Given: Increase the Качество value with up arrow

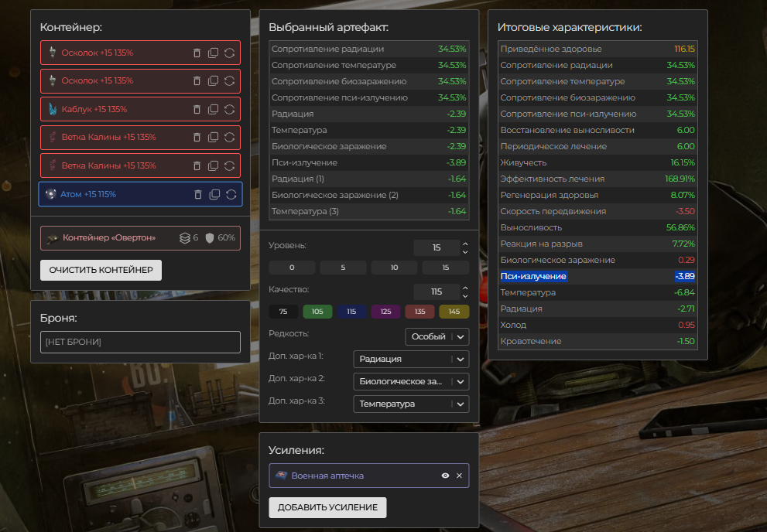Looking at the screenshot, I should 465,288.
